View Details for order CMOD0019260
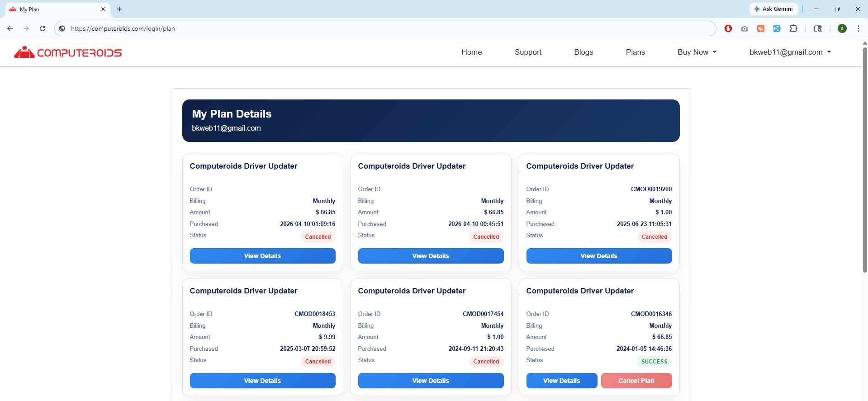The width and height of the screenshot is (868, 401). [599, 256]
